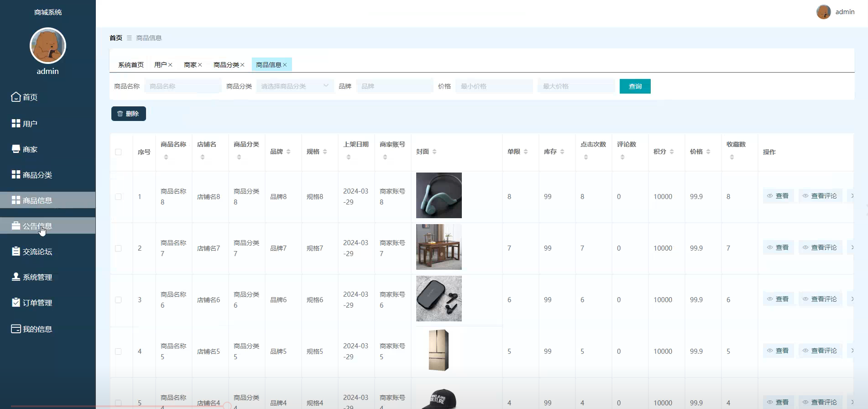Check the row 2 checkbox for 商品名称7

pos(118,248)
